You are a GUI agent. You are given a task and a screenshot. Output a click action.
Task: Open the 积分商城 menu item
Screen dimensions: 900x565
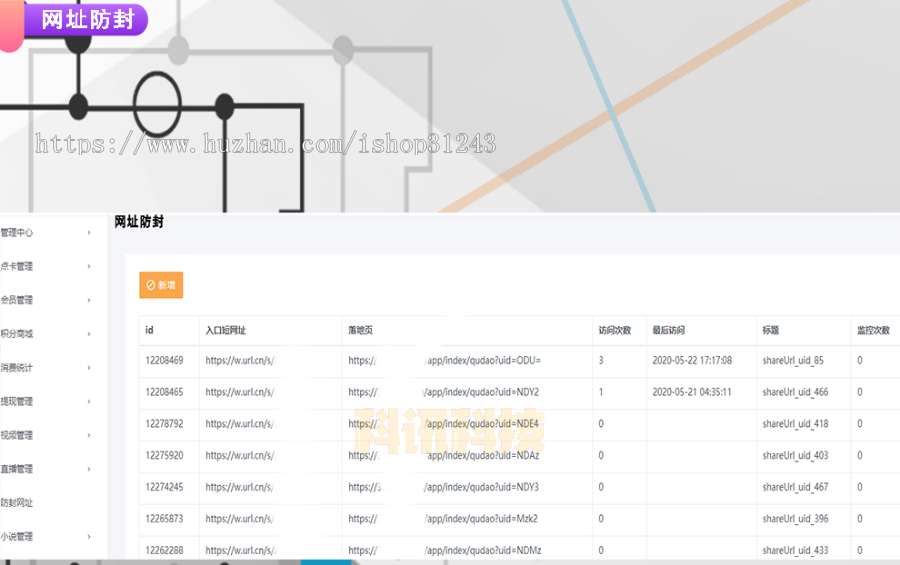point(18,334)
